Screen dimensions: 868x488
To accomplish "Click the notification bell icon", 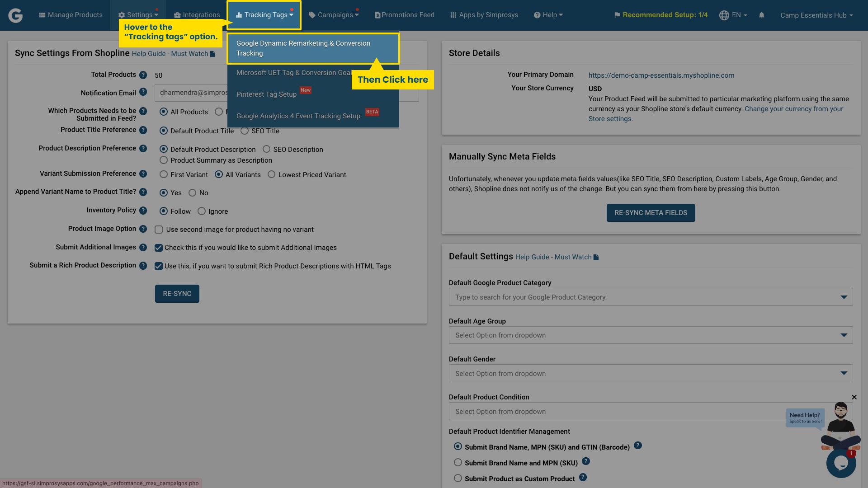I will click(x=761, y=15).
